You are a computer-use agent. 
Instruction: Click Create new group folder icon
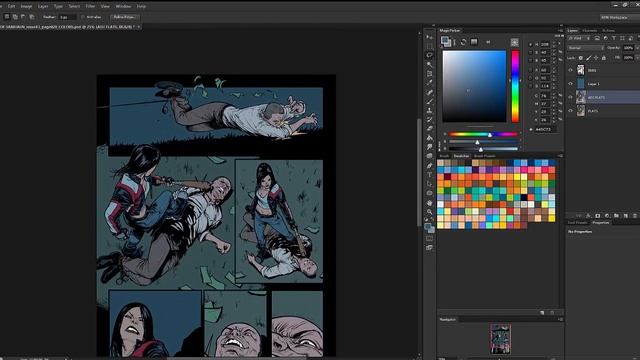tap(616, 216)
